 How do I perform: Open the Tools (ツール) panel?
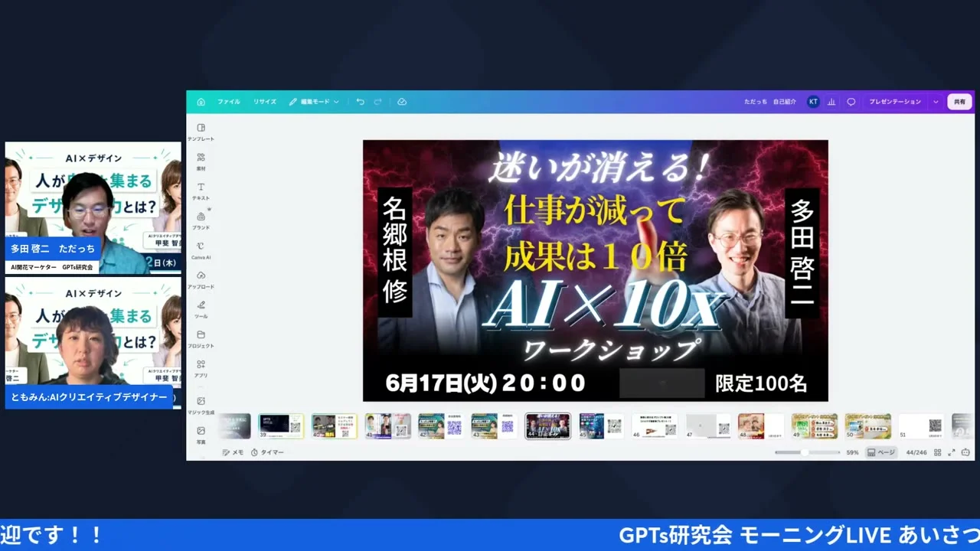tap(201, 309)
